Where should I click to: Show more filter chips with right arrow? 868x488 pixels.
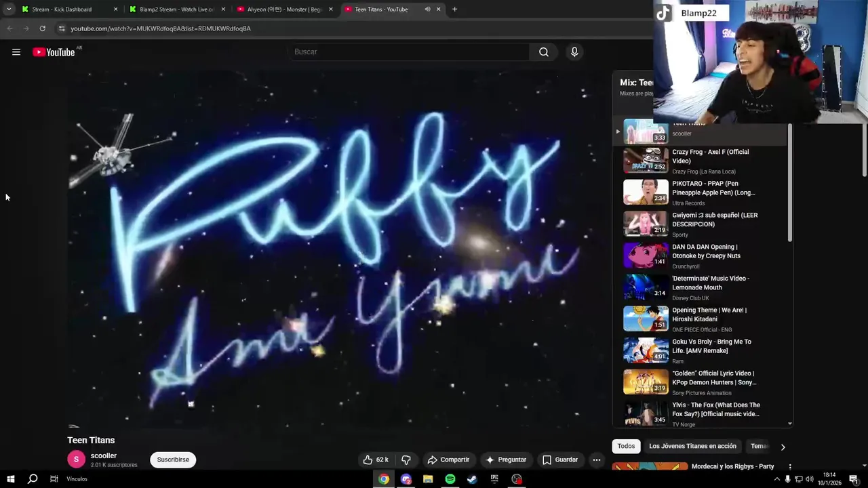[783, 447]
